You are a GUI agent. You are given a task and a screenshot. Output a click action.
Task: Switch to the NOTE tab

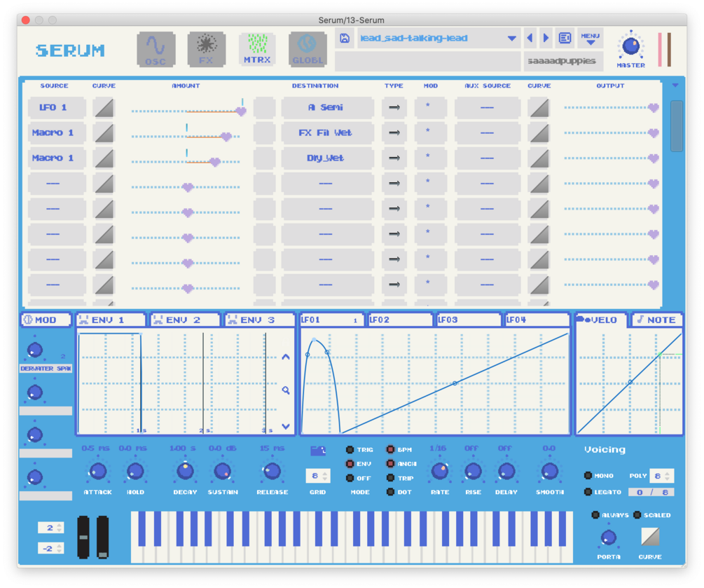(657, 320)
